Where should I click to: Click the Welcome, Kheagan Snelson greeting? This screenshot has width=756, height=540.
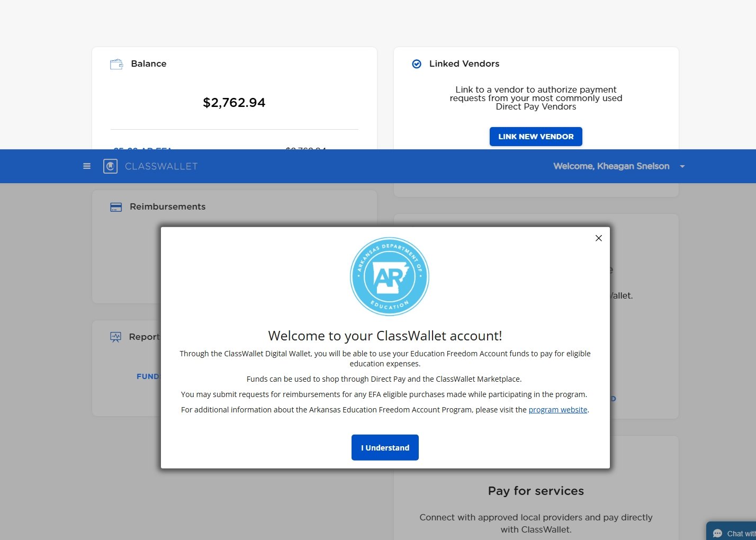pyautogui.click(x=611, y=166)
